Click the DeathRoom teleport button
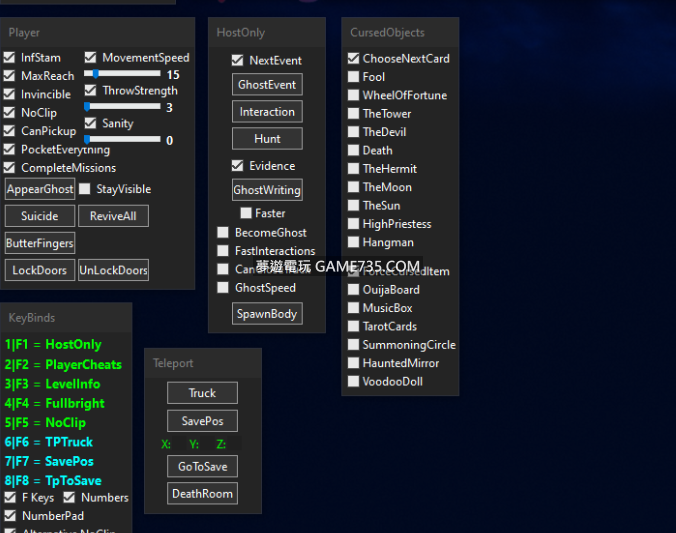This screenshot has height=533, width=676. 202,493
